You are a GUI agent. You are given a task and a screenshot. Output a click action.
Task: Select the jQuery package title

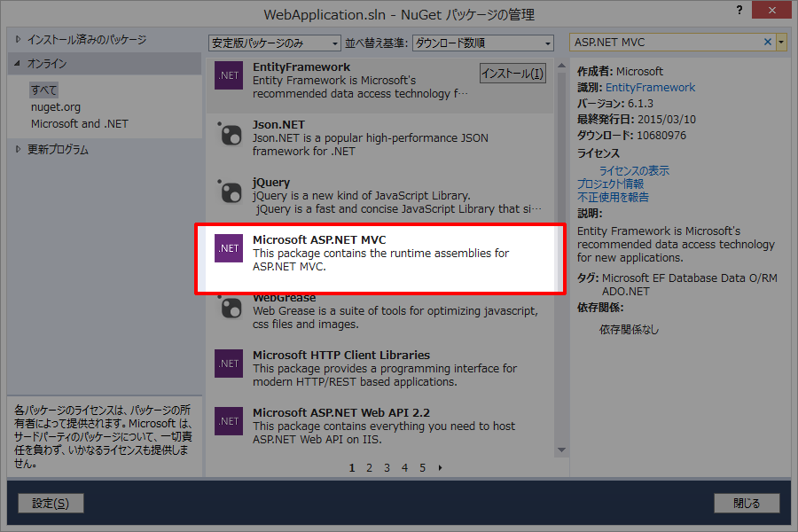[x=271, y=183]
